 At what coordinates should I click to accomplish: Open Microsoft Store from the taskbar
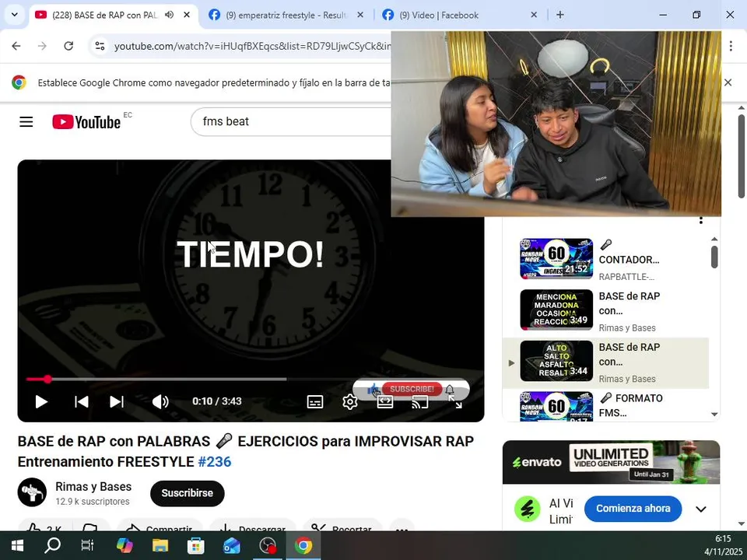click(x=196, y=545)
